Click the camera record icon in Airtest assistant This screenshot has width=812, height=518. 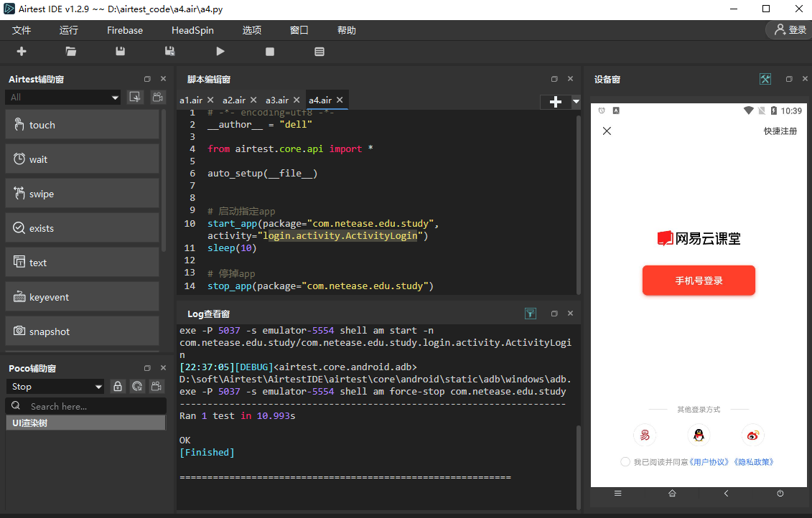coord(157,97)
